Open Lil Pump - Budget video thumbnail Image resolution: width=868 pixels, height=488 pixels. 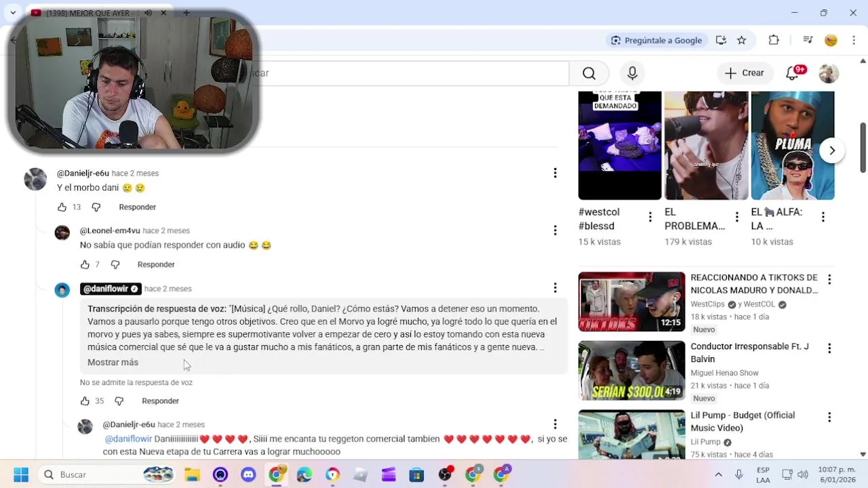[632, 434]
